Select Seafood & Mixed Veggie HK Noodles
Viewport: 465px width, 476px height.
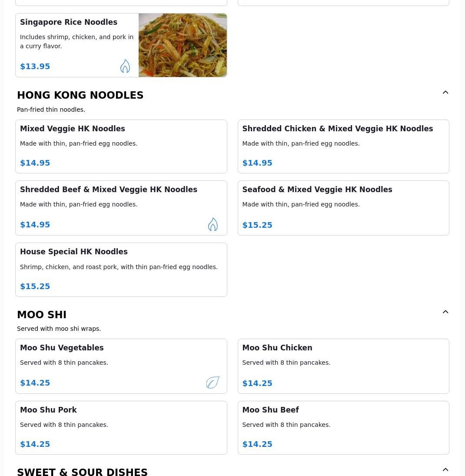point(343,208)
